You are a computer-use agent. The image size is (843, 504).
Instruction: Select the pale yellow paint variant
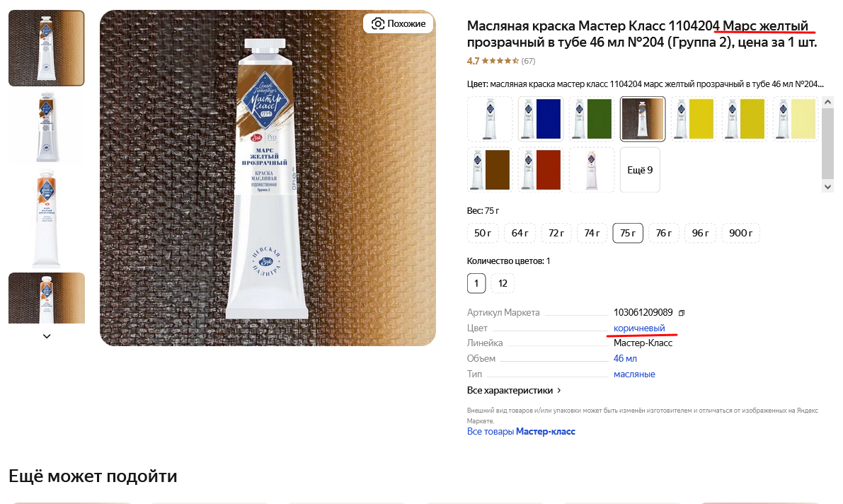(x=796, y=119)
